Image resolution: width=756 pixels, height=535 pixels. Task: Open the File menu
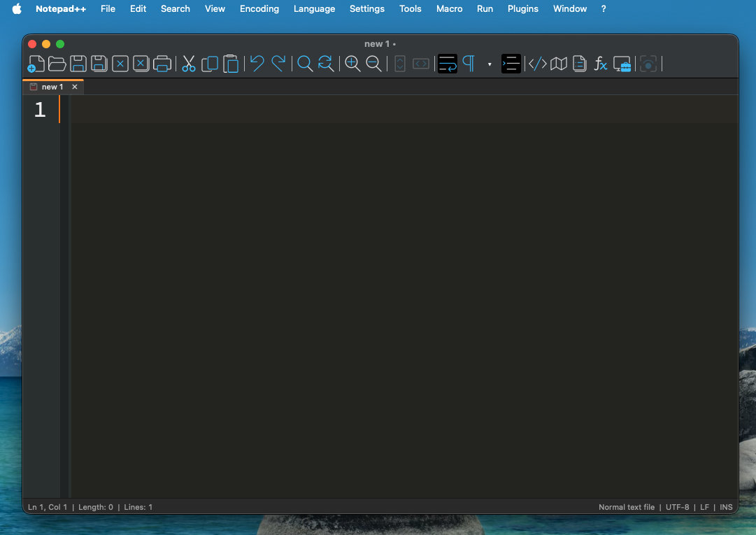[108, 8]
